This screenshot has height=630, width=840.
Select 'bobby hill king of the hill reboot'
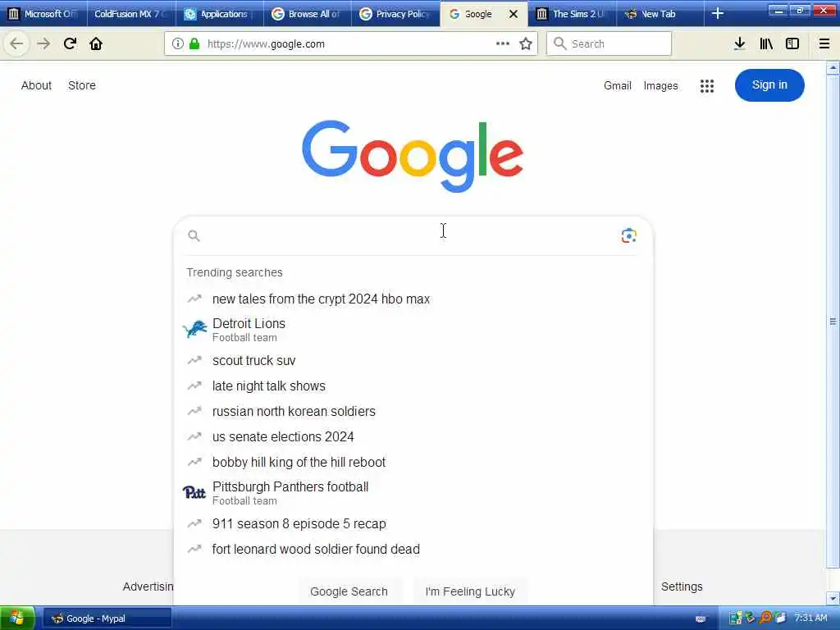(x=413, y=463)
